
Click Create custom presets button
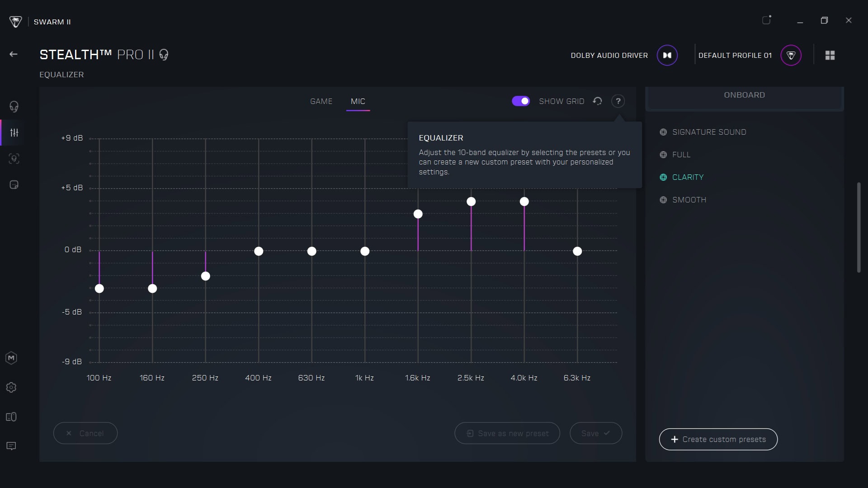pyautogui.click(x=718, y=439)
